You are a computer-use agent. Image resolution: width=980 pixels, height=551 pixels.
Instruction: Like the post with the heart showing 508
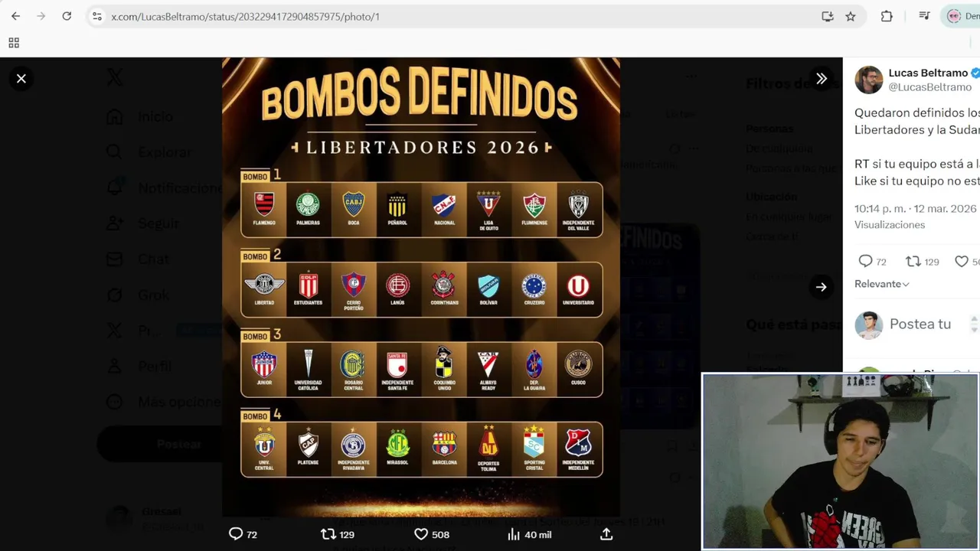coord(421,534)
